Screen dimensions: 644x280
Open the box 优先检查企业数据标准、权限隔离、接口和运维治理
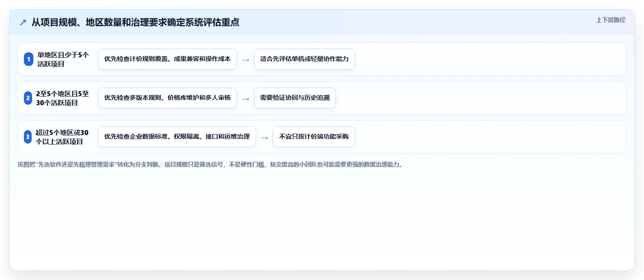pyautogui.click(x=177, y=137)
